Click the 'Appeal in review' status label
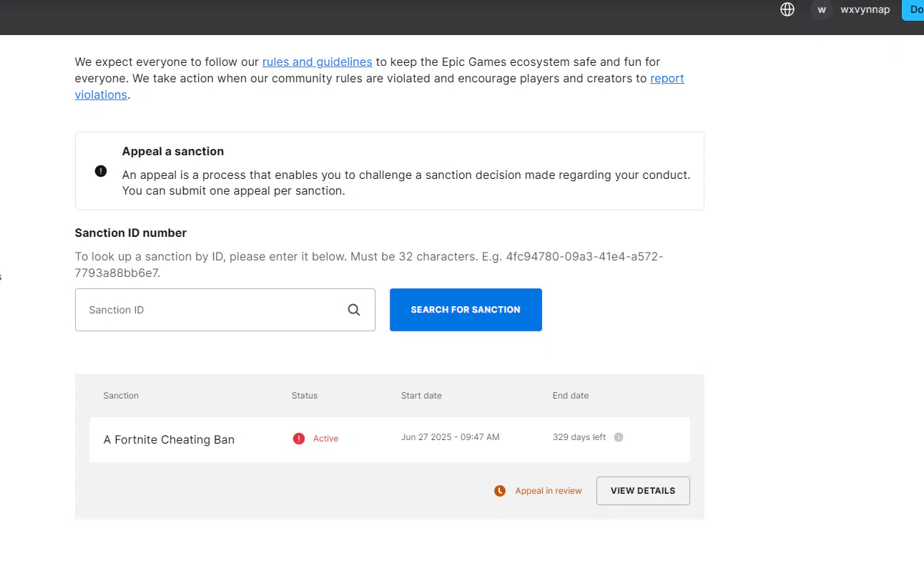924x561 pixels. pyautogui.click(x=549, y=491)
